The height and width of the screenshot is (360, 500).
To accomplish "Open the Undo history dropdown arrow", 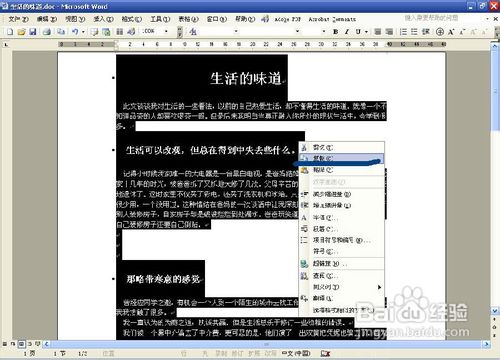I will coord(83,32).
